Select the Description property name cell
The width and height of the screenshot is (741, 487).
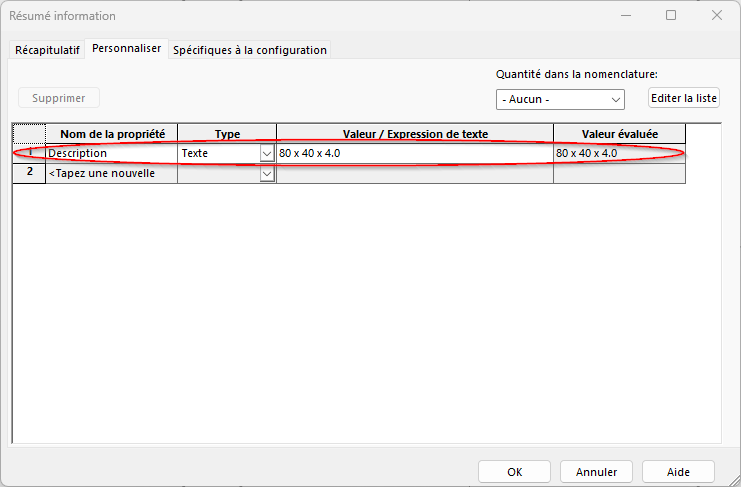pos(111,154)
